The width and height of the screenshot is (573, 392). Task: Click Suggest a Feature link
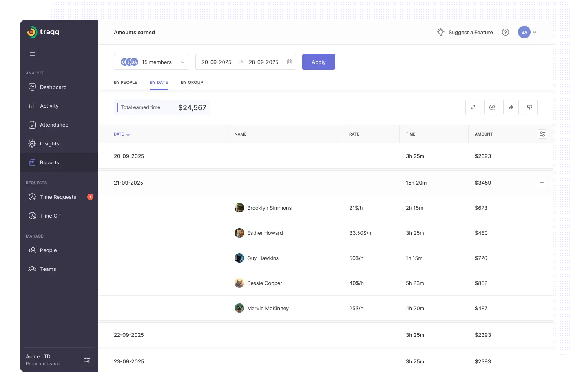click(465, 32)
